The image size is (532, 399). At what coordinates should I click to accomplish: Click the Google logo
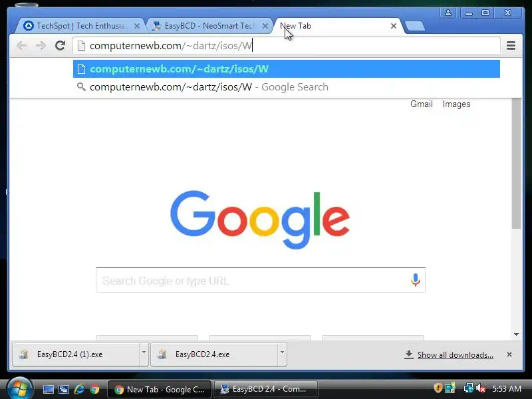click(x=260, y=219)
